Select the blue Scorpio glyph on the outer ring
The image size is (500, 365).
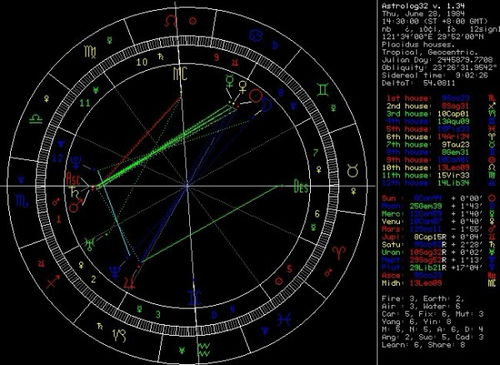pyautogui.click(x=22, y=201)
